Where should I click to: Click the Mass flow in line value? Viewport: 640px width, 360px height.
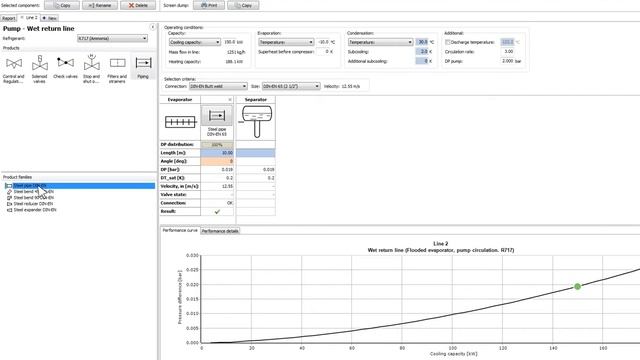pos(236,52)
